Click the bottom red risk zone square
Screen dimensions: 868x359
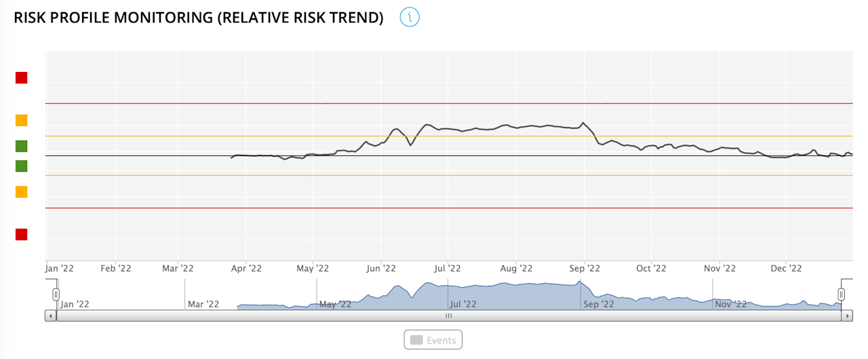tap(22, 235)
